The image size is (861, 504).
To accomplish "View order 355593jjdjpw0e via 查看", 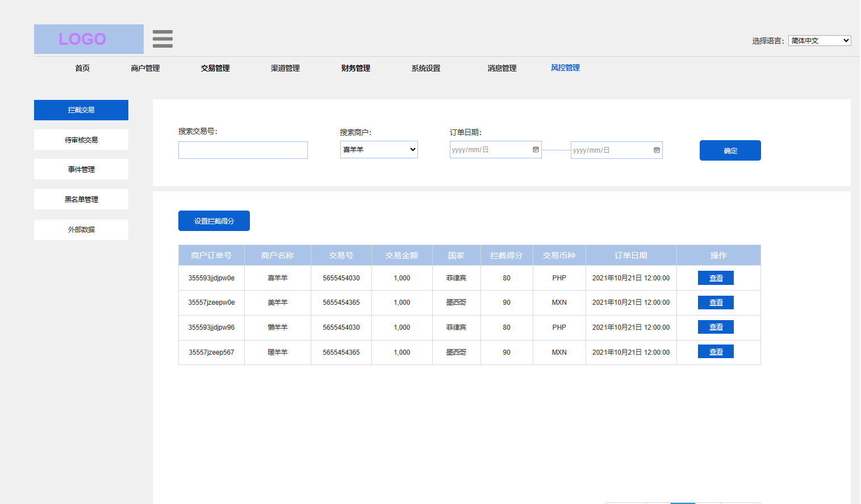I will point(716,278).
